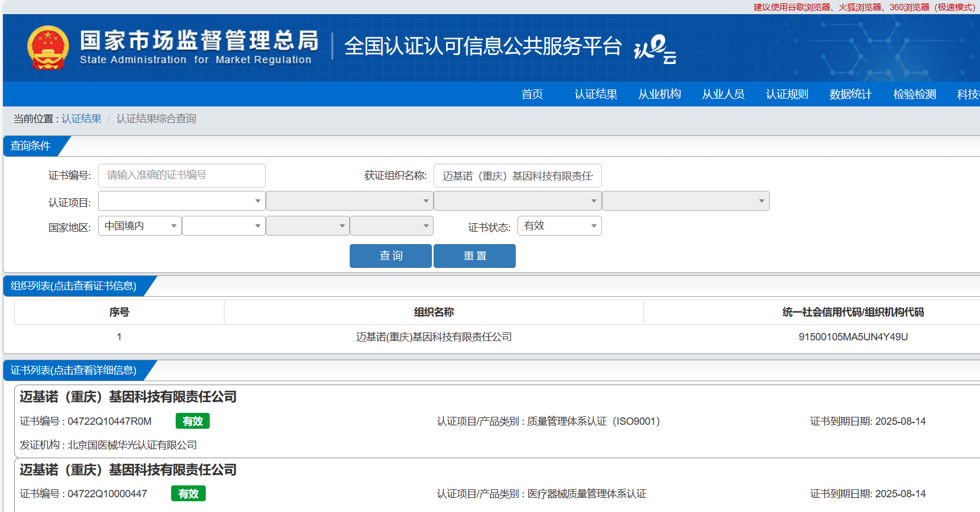980x512 pixels.
Task: Click the 统一社会信用代码 column header
Action: click(853, 312)
